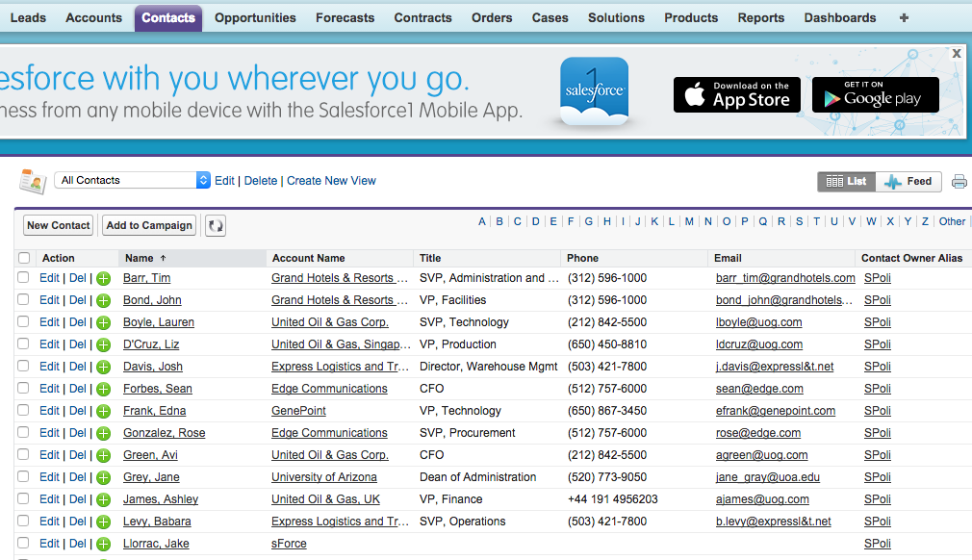Sort by the Phone column header

point(582,258)
